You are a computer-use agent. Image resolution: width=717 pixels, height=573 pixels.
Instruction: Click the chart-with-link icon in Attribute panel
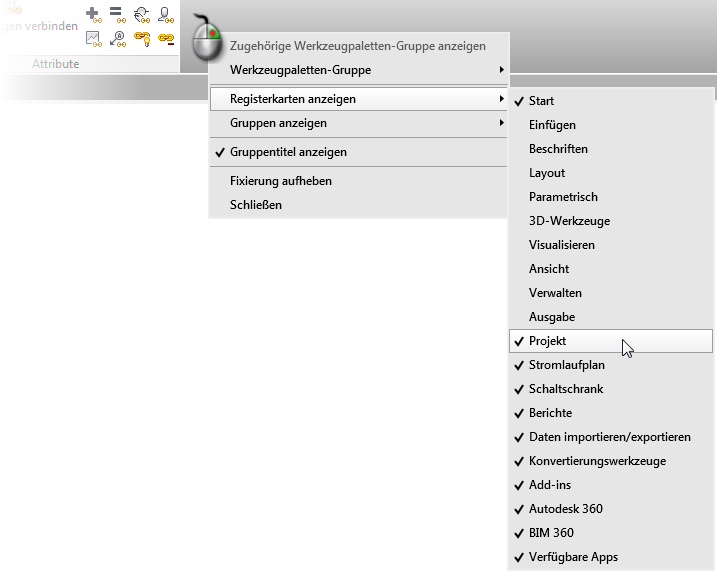click(94, 39)
